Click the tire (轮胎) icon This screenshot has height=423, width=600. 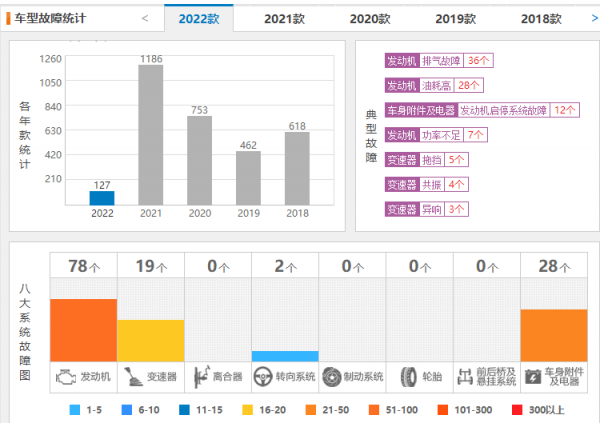409,377
